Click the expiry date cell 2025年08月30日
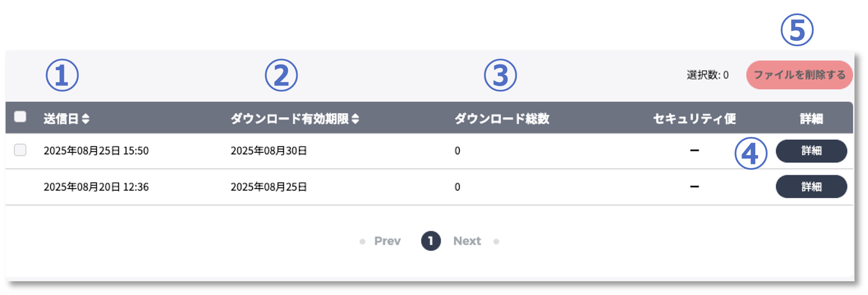 click(269, 151)
